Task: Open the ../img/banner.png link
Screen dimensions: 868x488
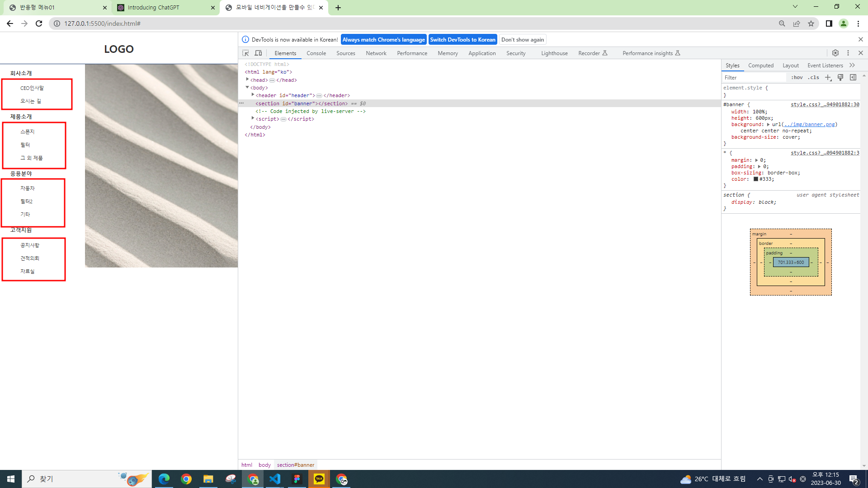Action: pyautogui.click(x=809, y=124)
